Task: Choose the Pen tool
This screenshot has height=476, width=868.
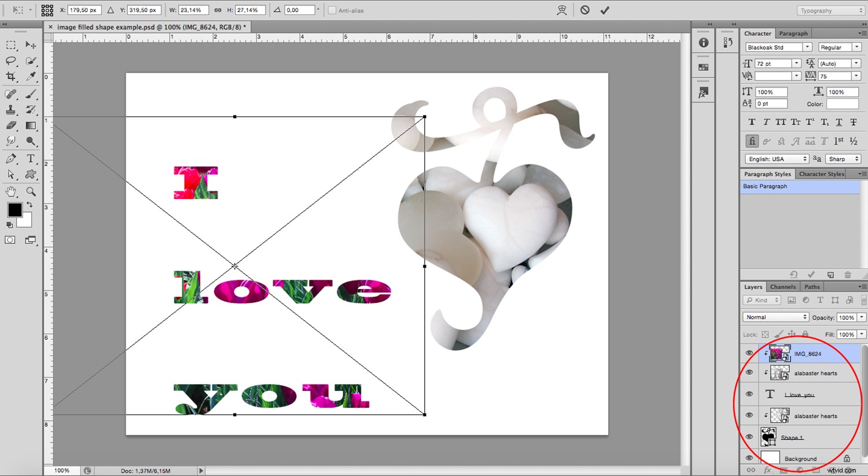Action: [x=10, y=159]
